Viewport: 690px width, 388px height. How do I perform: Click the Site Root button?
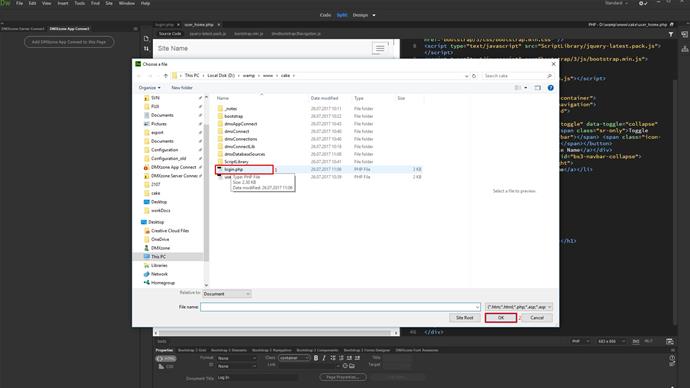465,318
